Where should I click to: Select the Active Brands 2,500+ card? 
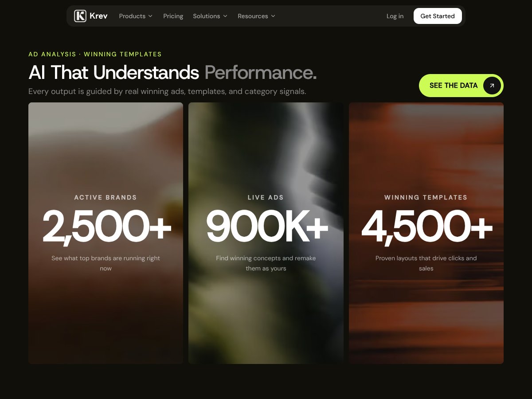click(x=106, y=233)
